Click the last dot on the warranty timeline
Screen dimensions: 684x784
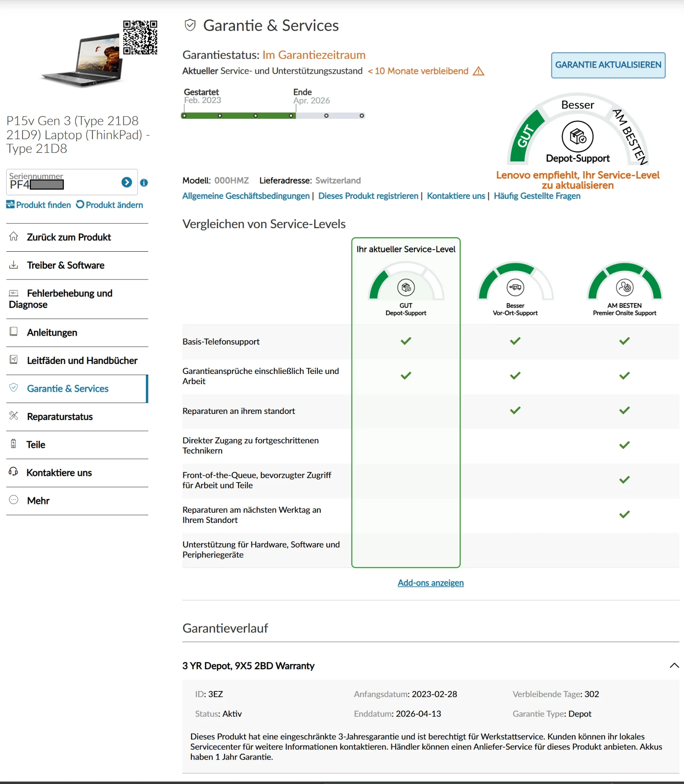click(362, 116)
